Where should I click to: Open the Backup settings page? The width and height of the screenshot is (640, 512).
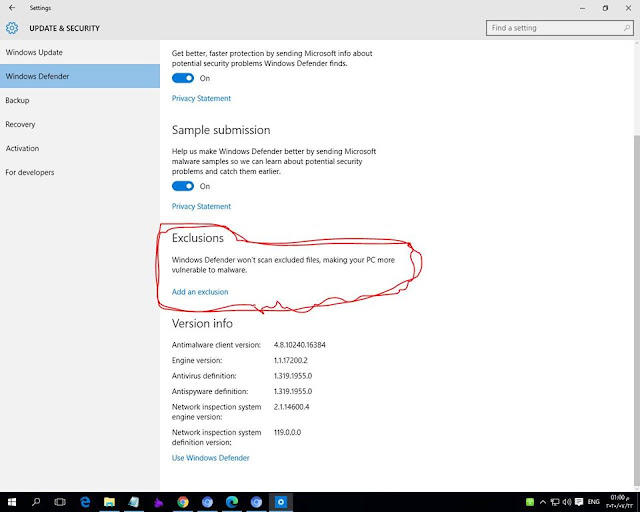pos(80,100)
